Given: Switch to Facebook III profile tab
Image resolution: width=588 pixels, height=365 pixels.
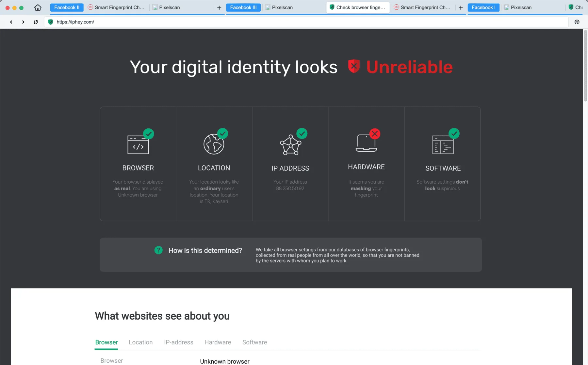Looking at the screenshot, I should click(x=243, y=8).
